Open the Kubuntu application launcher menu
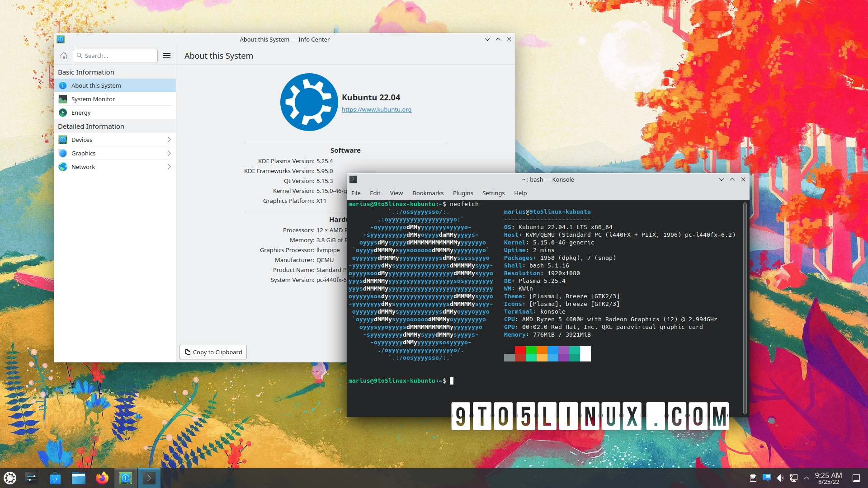Viewport: 868px width, 488px height. pyautogui.click(x=10, y=478)
